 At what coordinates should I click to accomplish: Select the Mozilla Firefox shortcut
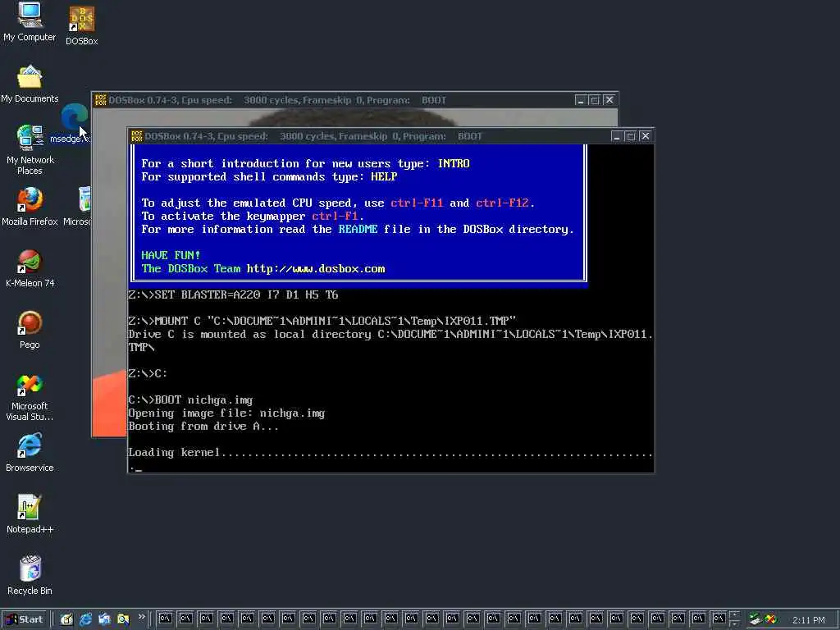click(30, 207)
